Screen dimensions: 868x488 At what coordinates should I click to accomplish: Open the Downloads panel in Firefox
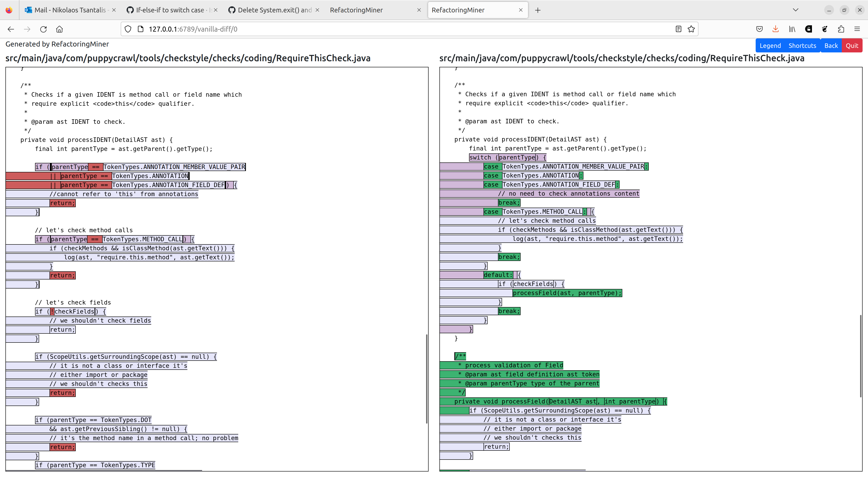tap(775, 29)
